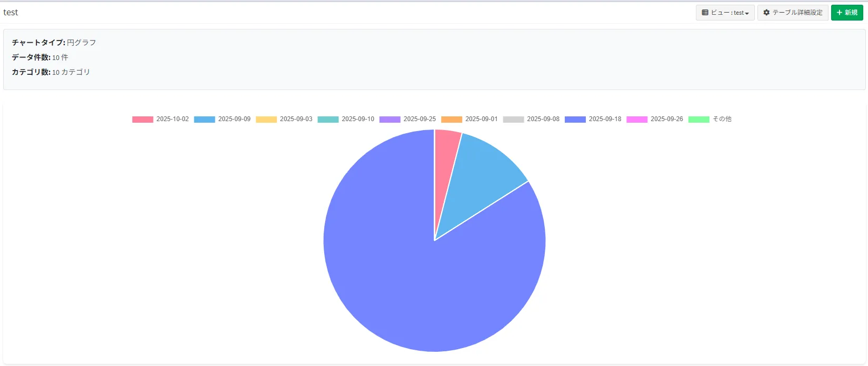
Task: Open テーブル詳細設定 via its text label
Action: [797, 13]
